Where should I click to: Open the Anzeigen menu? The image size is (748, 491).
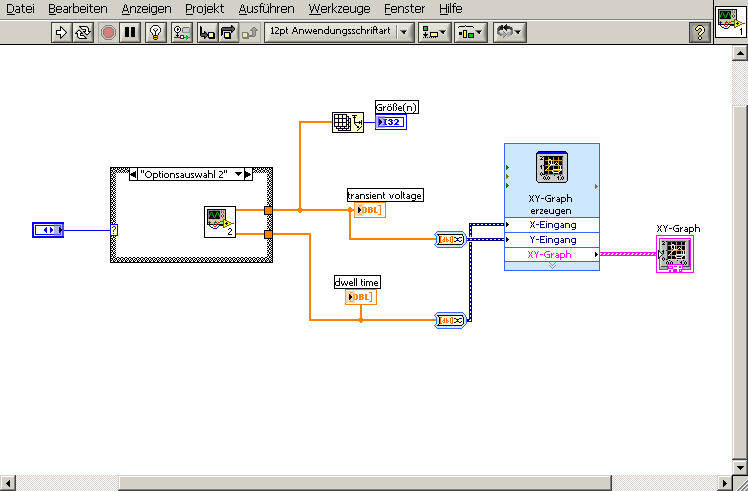[x=146, y=9]
